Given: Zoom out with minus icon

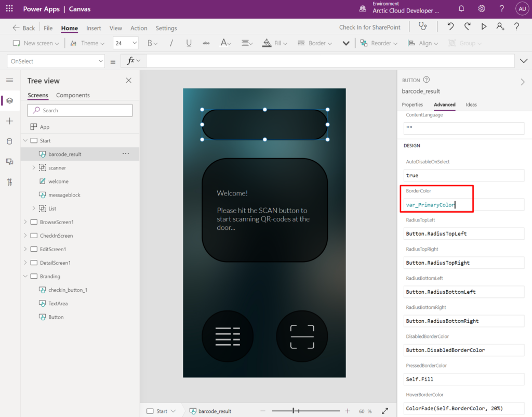Looking at the screenshot, I should (263, 411).
